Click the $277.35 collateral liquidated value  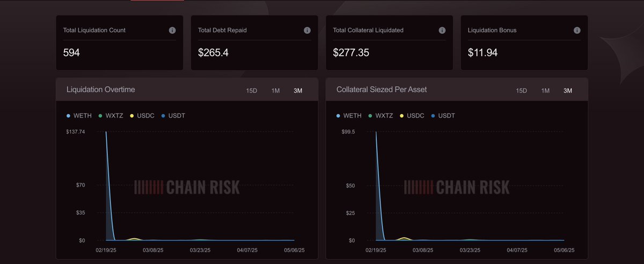tap(351, 53)
